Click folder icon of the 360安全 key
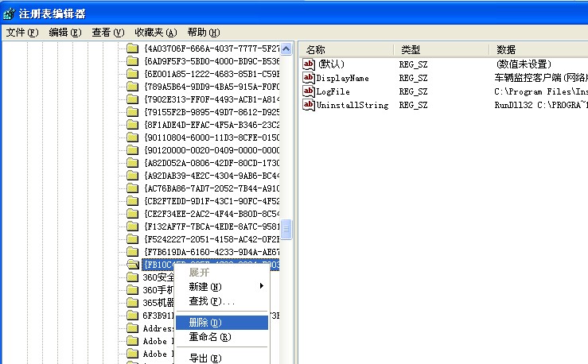 (x=133, y=277)
